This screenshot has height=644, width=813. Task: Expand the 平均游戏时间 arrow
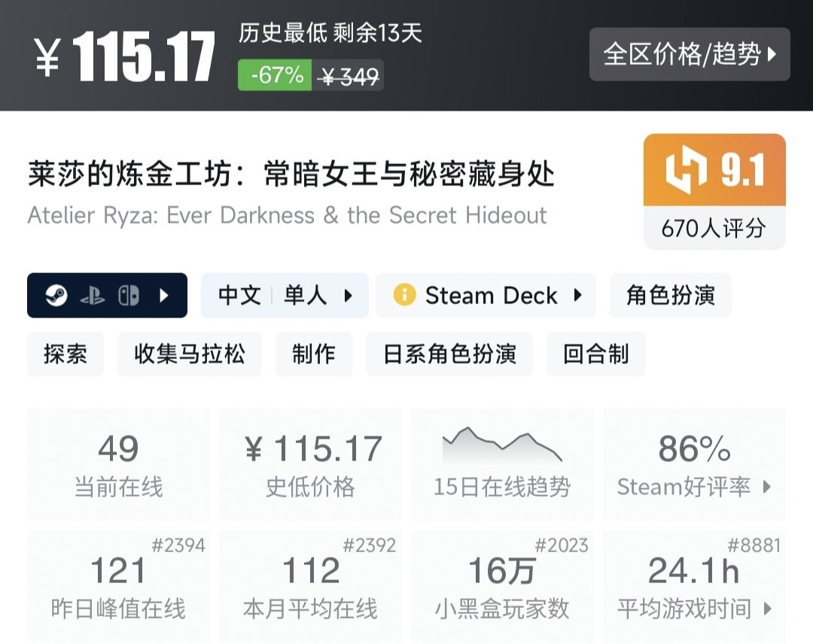click(x=768, y=609)
